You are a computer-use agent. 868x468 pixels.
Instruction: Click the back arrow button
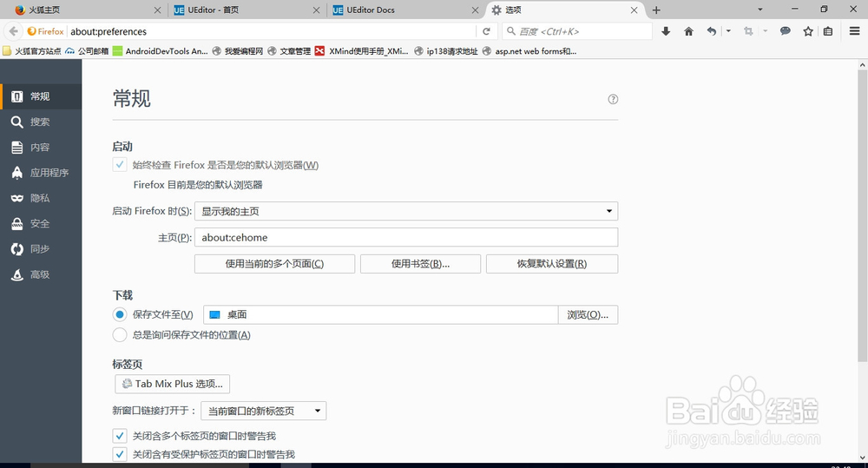tap(14, 31)
